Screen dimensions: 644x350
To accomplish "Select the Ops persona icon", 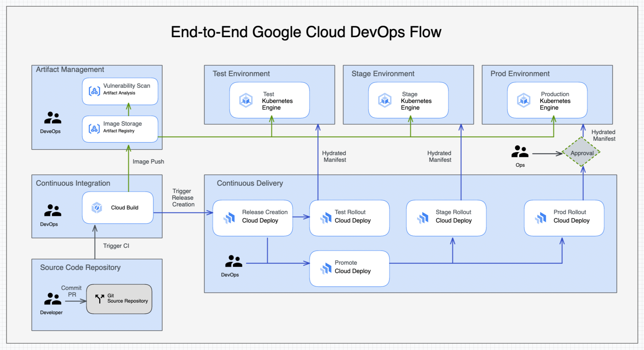I will pyautogui.click(x=520, y=152).
